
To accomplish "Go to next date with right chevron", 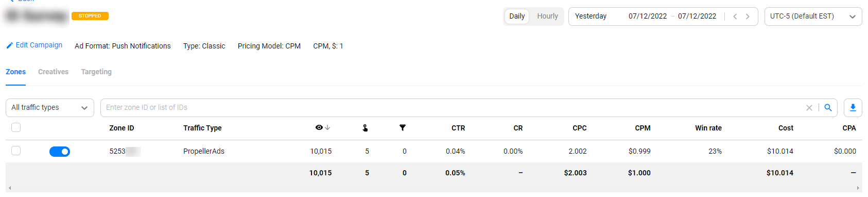I will (748, 17).
